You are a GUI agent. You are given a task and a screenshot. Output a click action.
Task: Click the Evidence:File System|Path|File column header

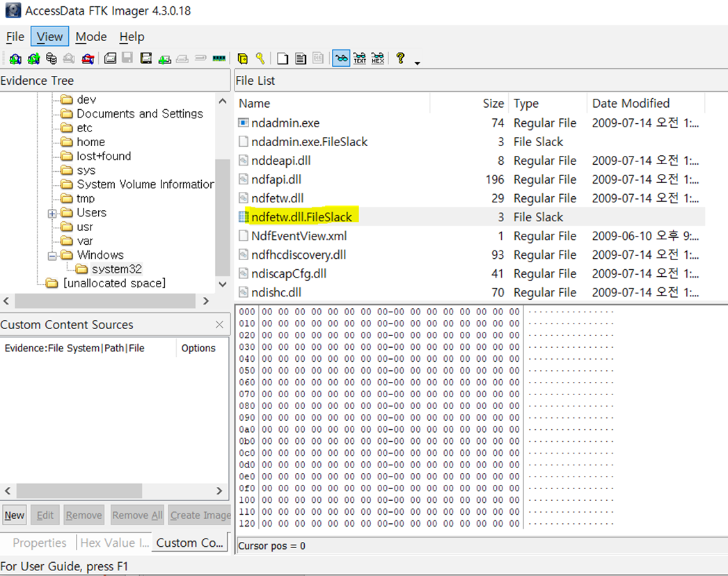point(88,348)
